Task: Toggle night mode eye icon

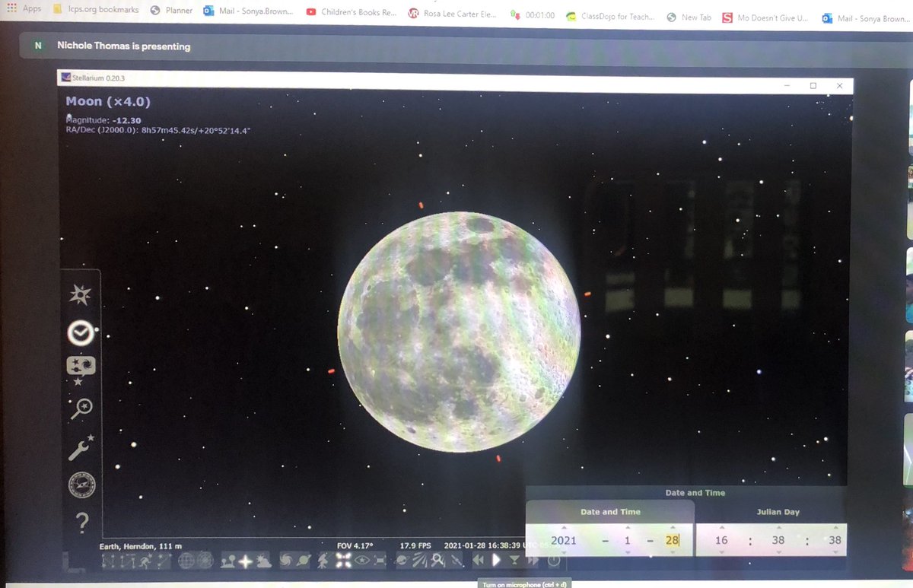Action: 361,561
